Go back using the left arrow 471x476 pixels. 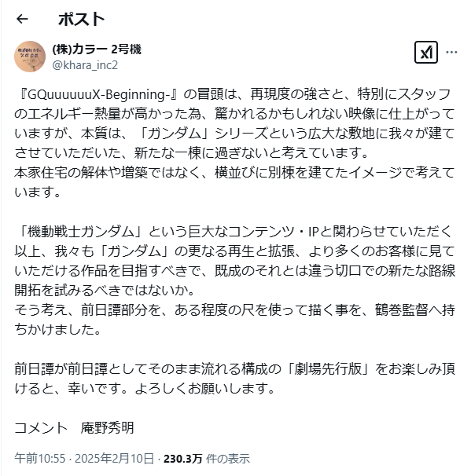click(x=22, y=19)
